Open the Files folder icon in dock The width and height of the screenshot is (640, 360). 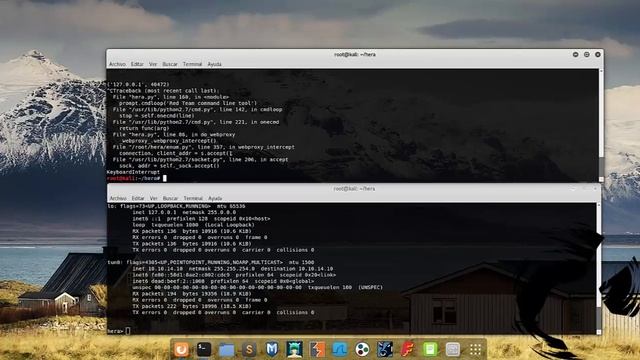point(227,349)
